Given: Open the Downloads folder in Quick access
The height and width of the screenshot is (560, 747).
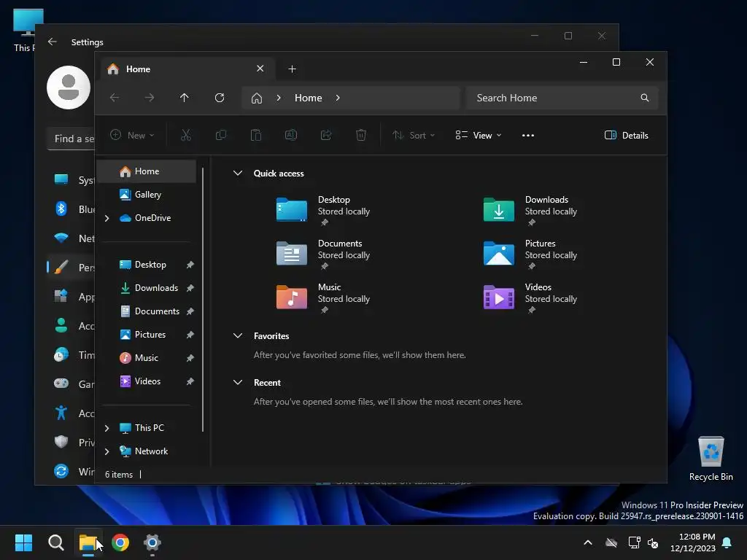Looking at the screenshot, I should click(x=531, y=210).
